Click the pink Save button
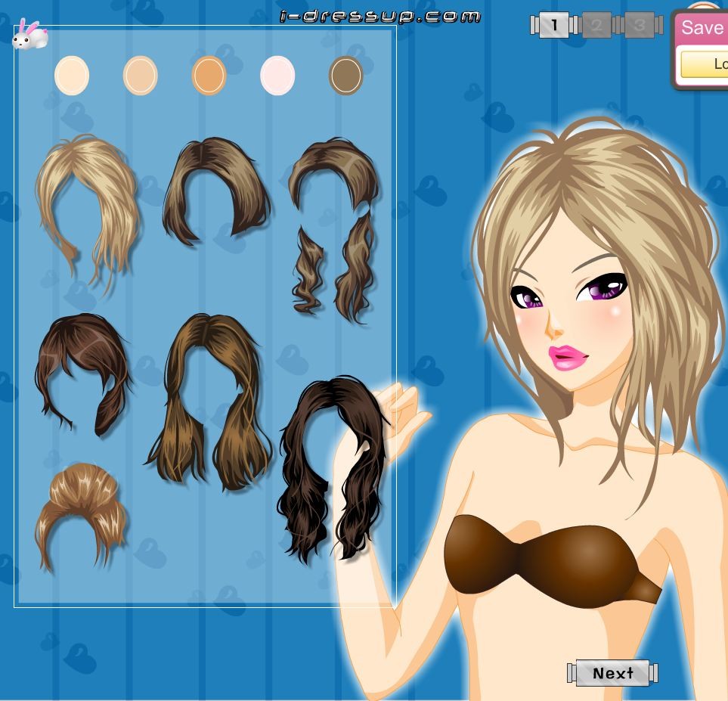 click(702, 28)
